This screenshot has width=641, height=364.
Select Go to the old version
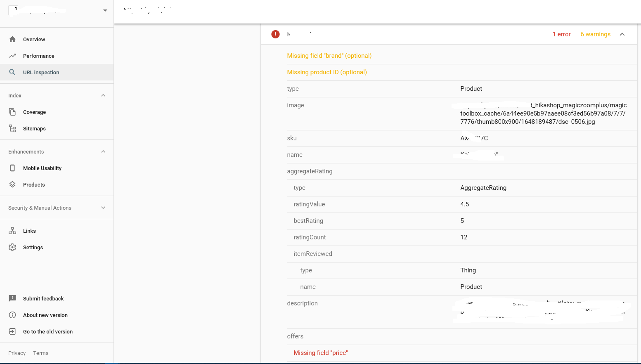(47, 331)
